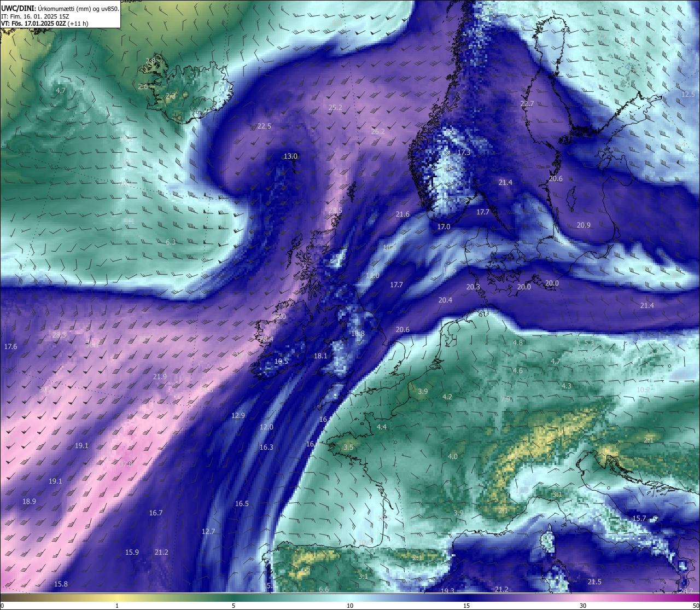Click the 10.8 value over Britain
Screen dimensions: 700x610
(x=358, y=334)
